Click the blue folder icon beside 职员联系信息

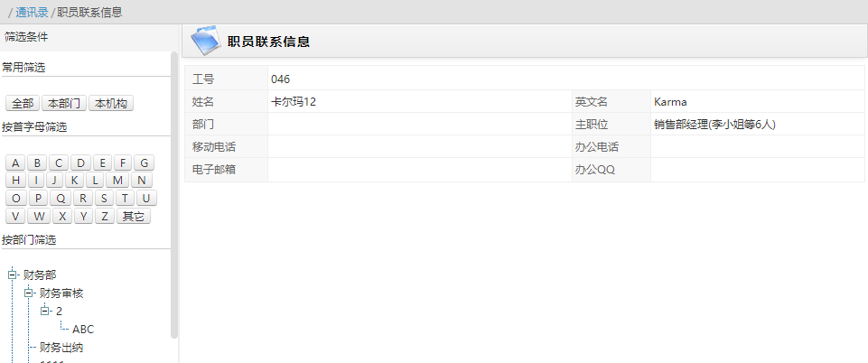(205, 41)
